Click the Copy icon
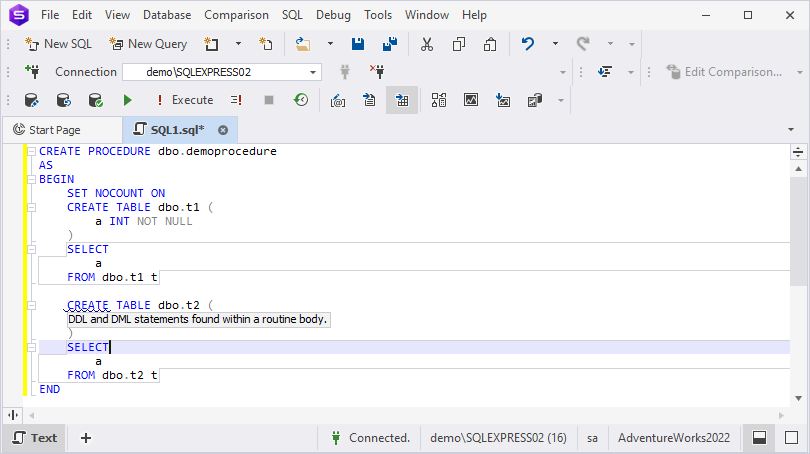Screen dimensions: 810x454 point(459,44)
